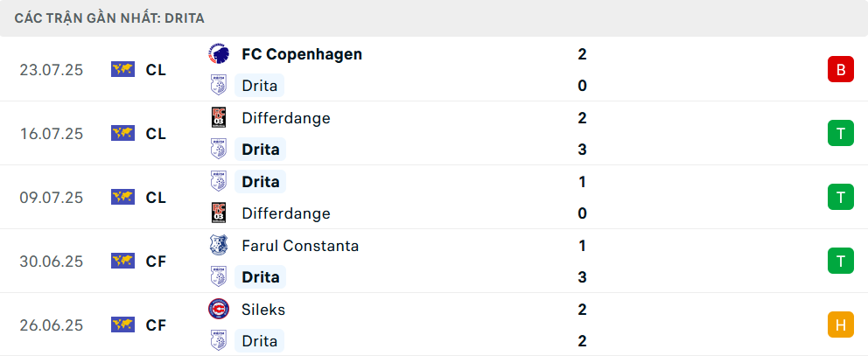Click world flag icon for 23.07.25 match

[122, 70]
